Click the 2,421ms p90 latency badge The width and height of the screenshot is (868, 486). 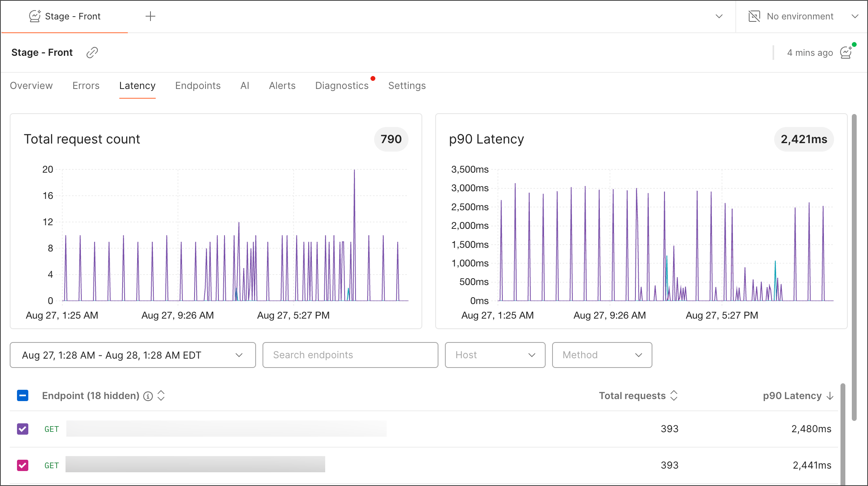804,139
